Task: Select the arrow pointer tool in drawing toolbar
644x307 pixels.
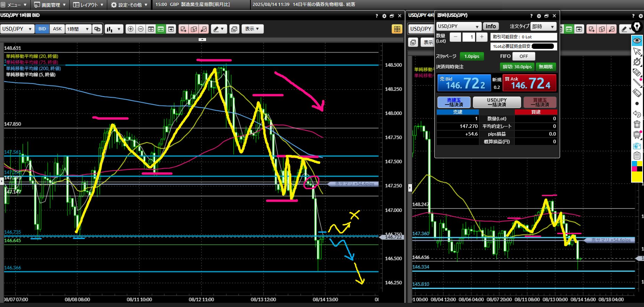Action: coord(637,52)
